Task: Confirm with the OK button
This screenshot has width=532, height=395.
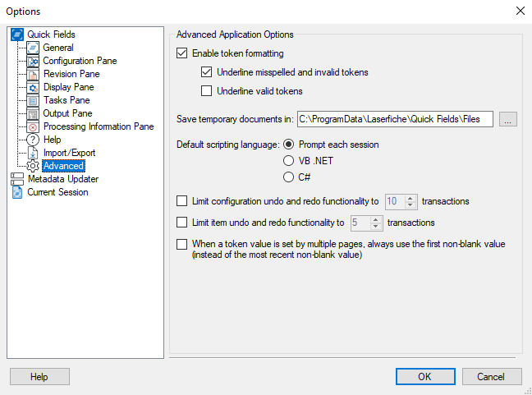Action: pos(425,377)
